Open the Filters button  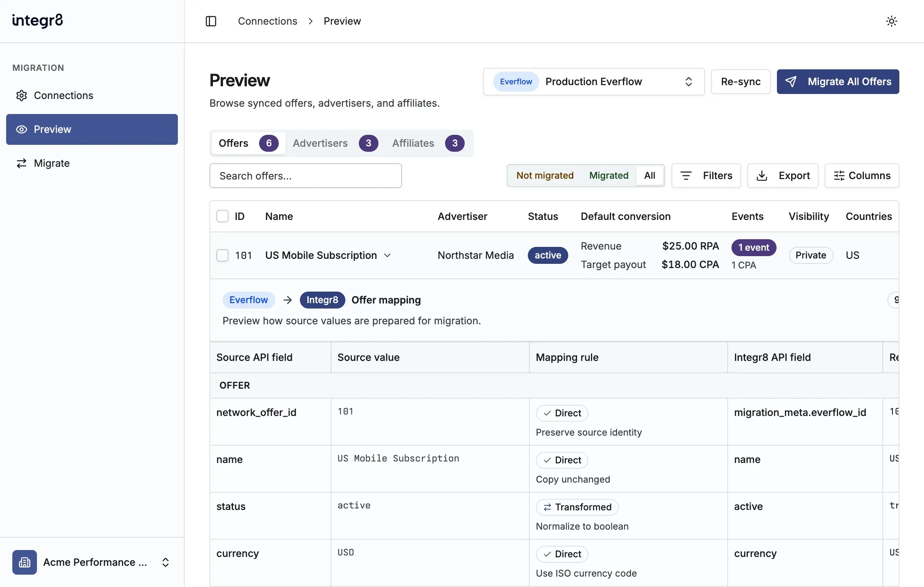[x=706, y=176]
